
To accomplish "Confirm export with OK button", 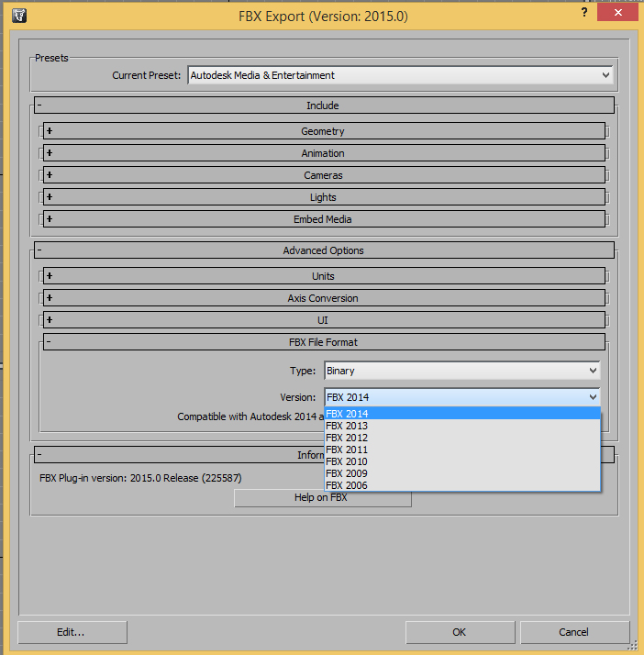I will coord(460,632).
